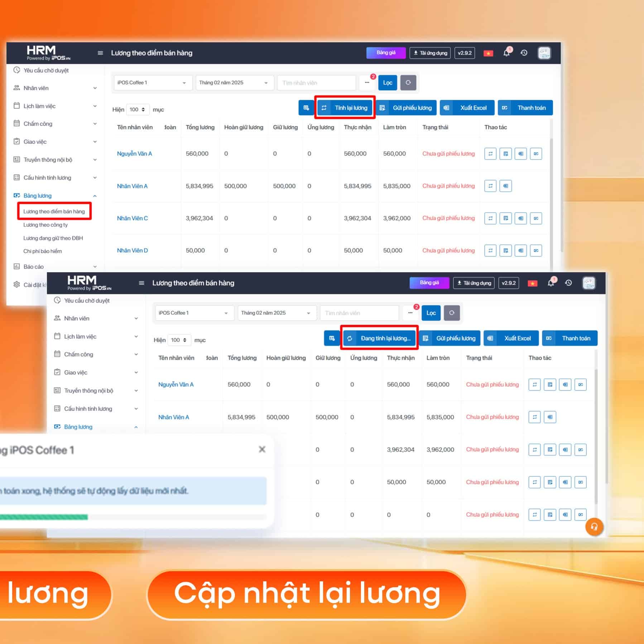Viewport: 644px width, 644px height.
Task: Click green progress bar in calculation dialog
Action: coord(44,517)
